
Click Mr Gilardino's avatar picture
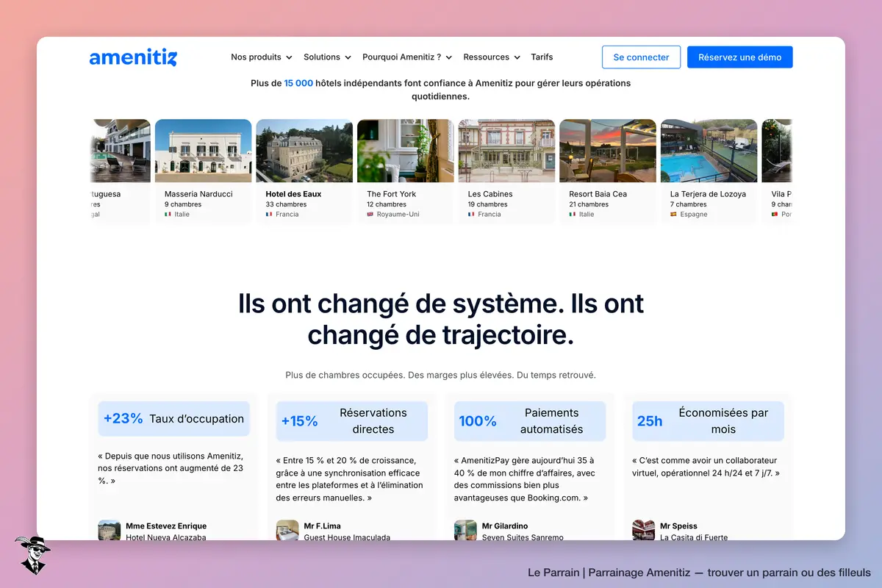[x=465, y=531]
